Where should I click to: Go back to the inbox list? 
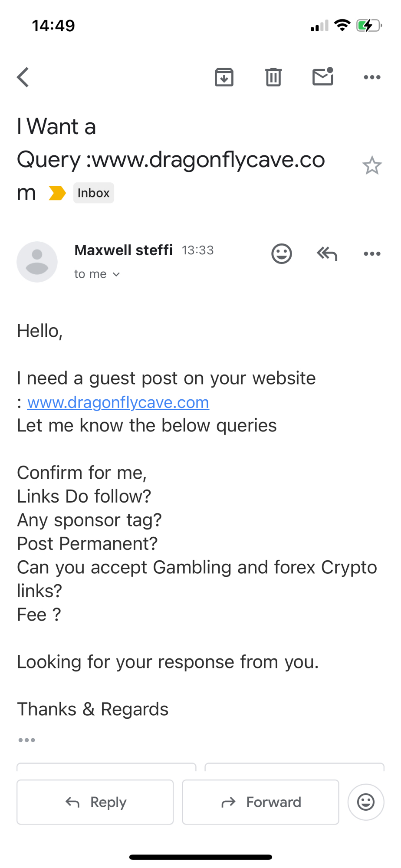point(23,77)
